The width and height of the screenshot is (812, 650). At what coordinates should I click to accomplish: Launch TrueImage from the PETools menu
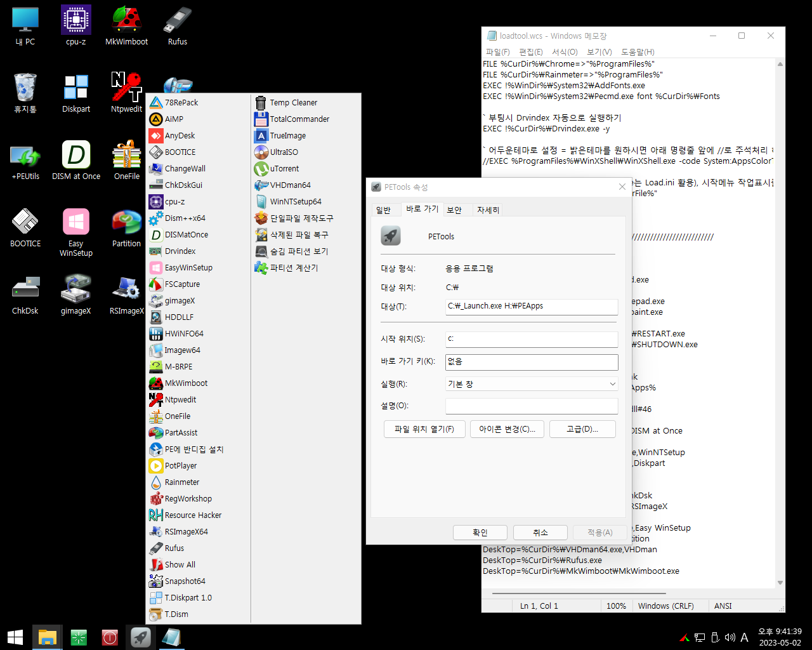(306, 135)
